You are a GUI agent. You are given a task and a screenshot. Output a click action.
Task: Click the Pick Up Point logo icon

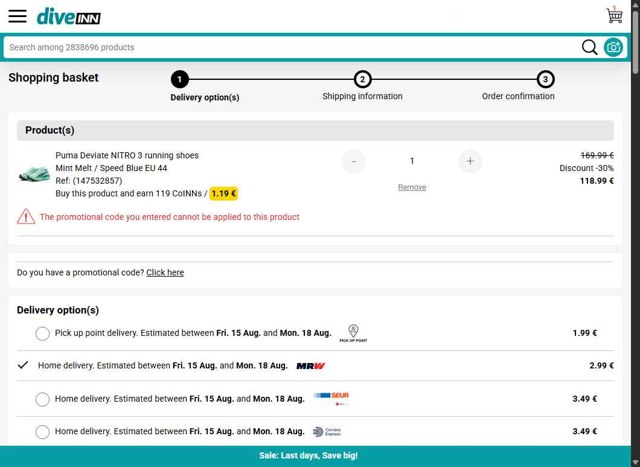(x=353, y=333)
